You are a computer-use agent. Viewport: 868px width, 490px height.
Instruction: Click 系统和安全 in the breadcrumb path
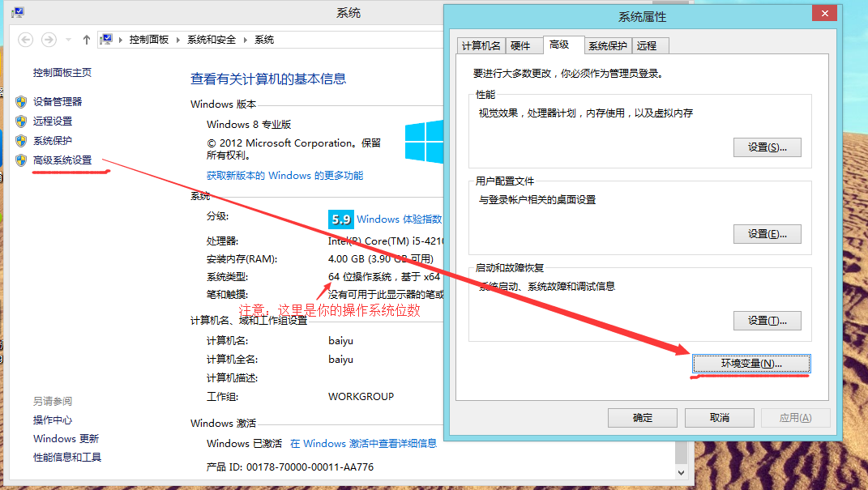click(x=212, y=40)
